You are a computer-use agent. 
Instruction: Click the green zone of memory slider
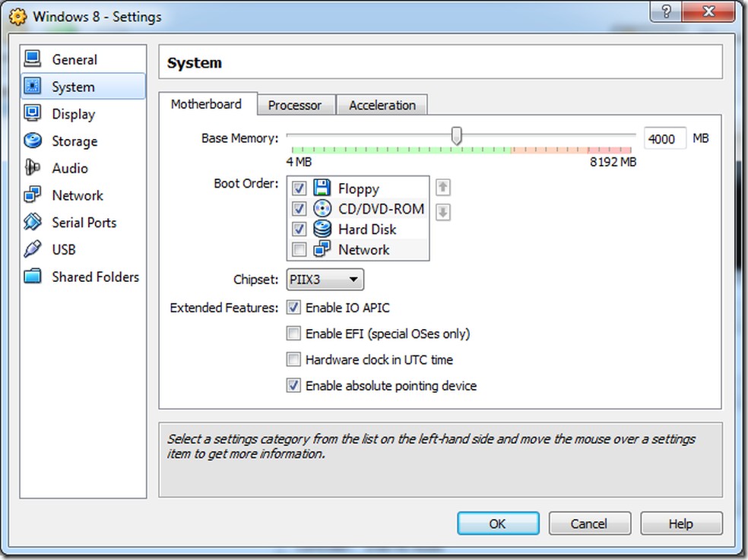(x=401, y=150)
